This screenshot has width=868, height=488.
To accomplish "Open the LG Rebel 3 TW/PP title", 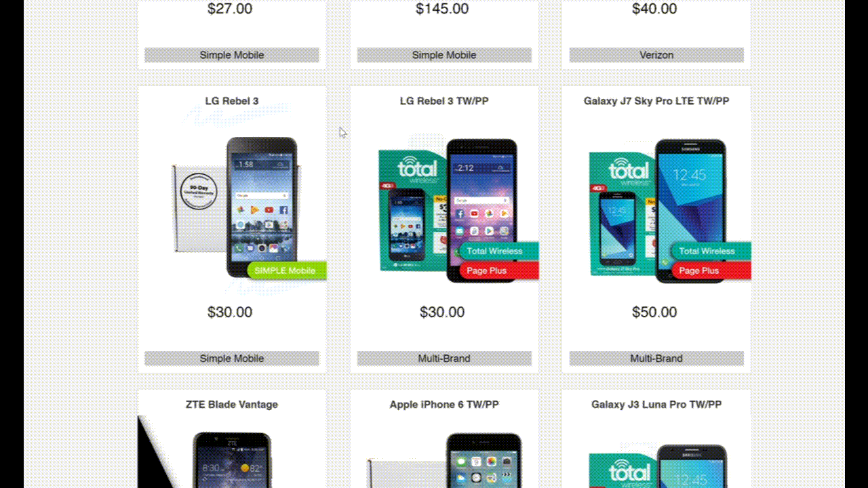I will pos(444,101).
